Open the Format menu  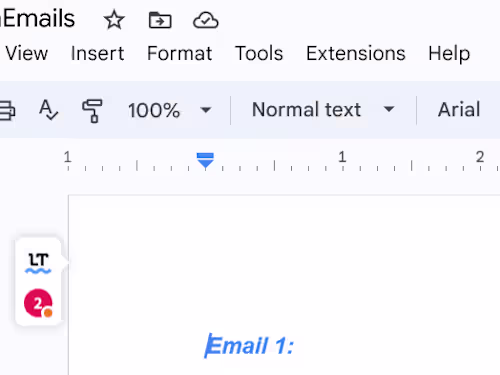[x=180, y=53]
